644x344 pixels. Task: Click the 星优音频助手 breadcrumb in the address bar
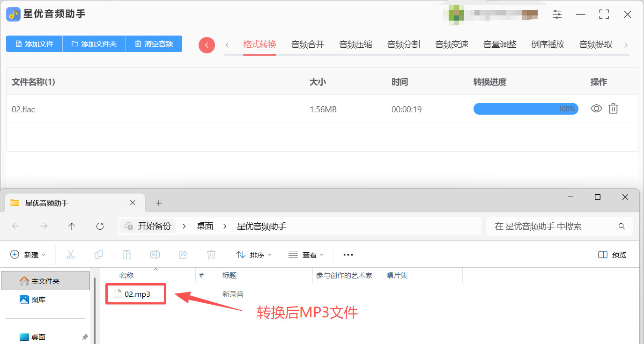(261, 226)
